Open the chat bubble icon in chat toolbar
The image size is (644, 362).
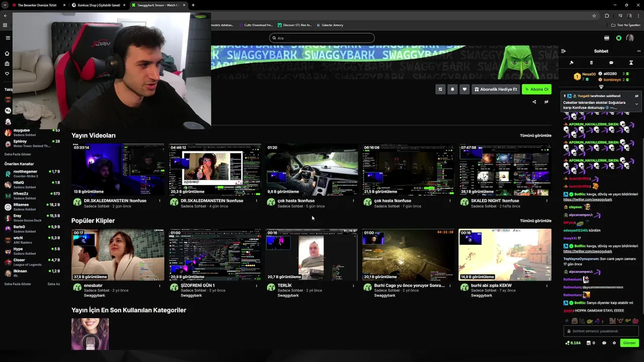[x=611, y=63]
